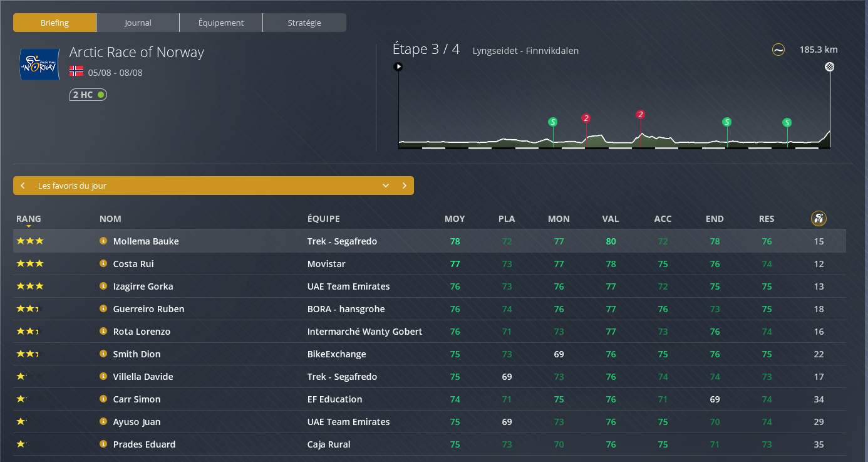Sort by ÉQUIPE column header
Image resolution: width=868 pixels, height=462 pixels.
click(x=324, y=219)
